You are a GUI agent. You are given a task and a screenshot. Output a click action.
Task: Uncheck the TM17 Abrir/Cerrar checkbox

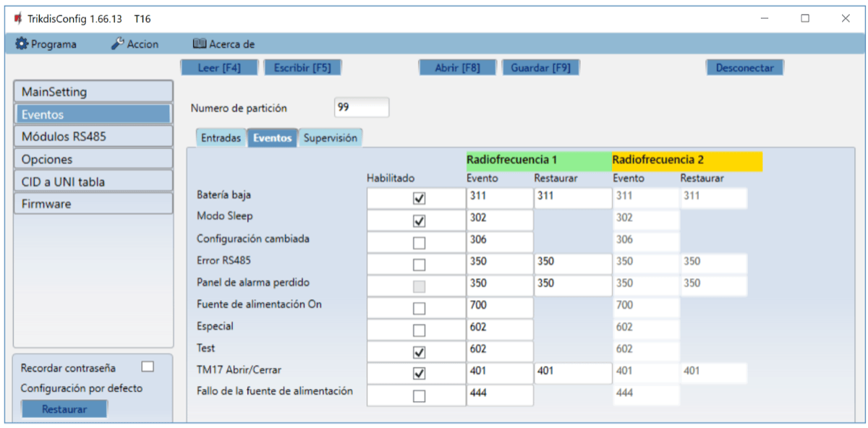pos(419,374)
